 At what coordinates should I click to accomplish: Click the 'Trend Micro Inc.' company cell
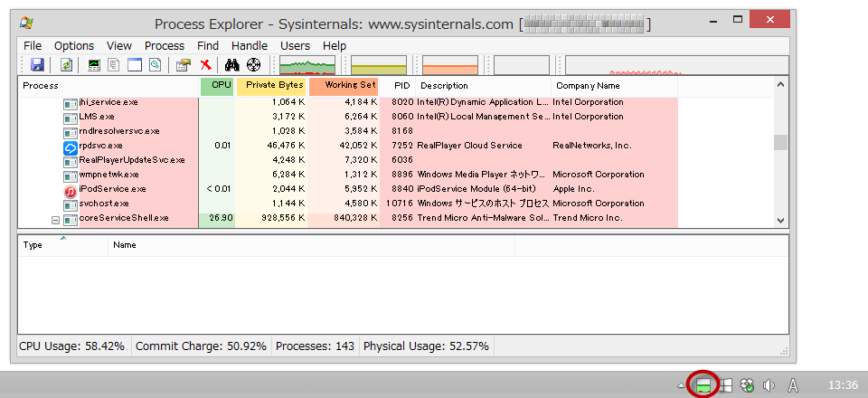pos(588,218)
